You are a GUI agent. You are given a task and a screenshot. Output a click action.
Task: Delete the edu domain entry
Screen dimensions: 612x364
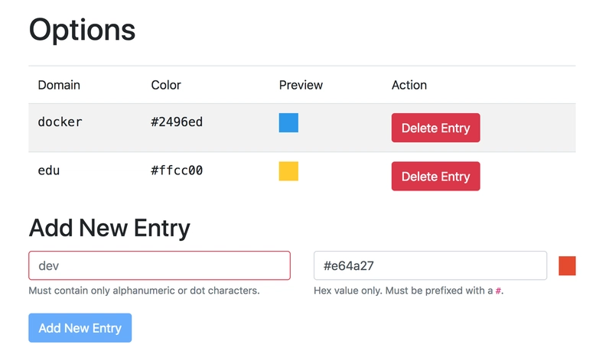click(x=435, y=176)
